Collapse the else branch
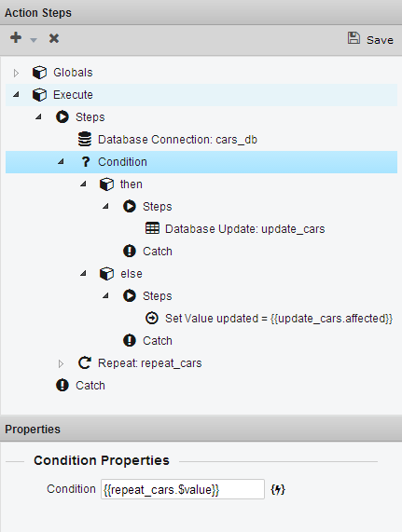402x532 pixels. pyautogui.click(x=83, y=273)
